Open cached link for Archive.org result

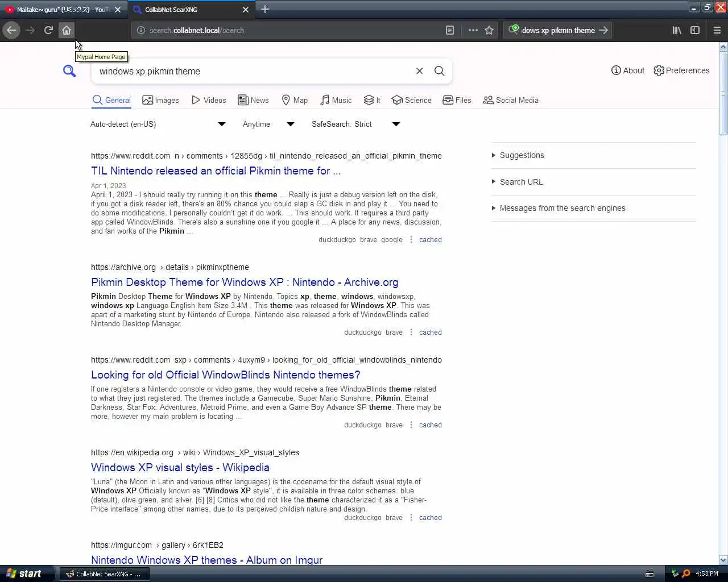click(x=431, y=332)
